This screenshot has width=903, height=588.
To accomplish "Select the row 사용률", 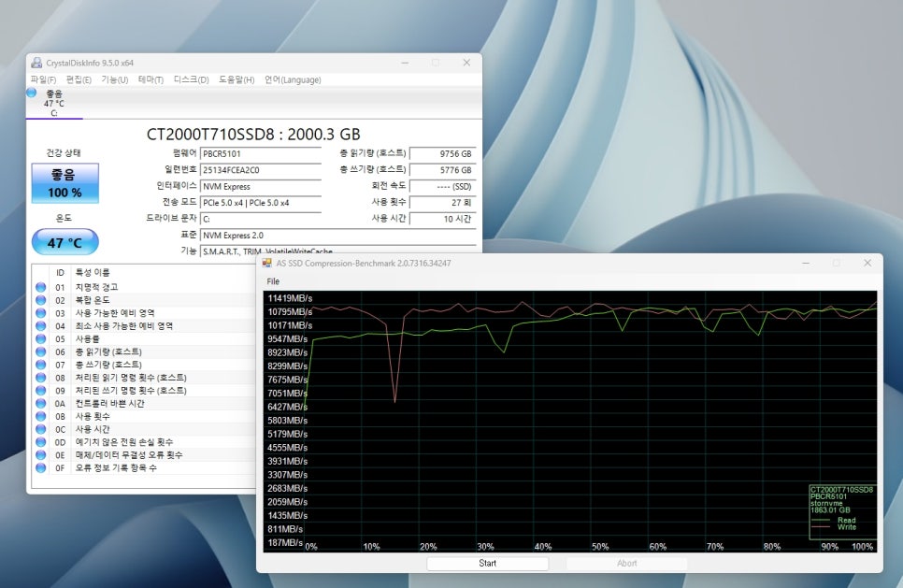I will point(144,338).
